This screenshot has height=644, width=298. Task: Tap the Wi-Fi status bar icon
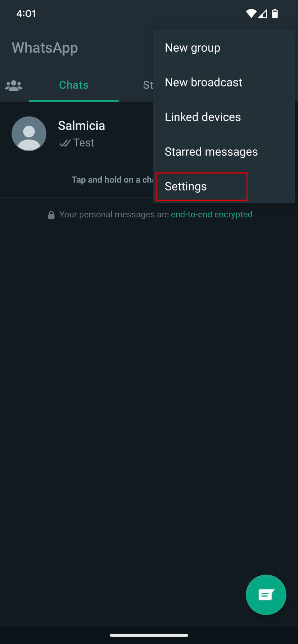pos(251,13)
